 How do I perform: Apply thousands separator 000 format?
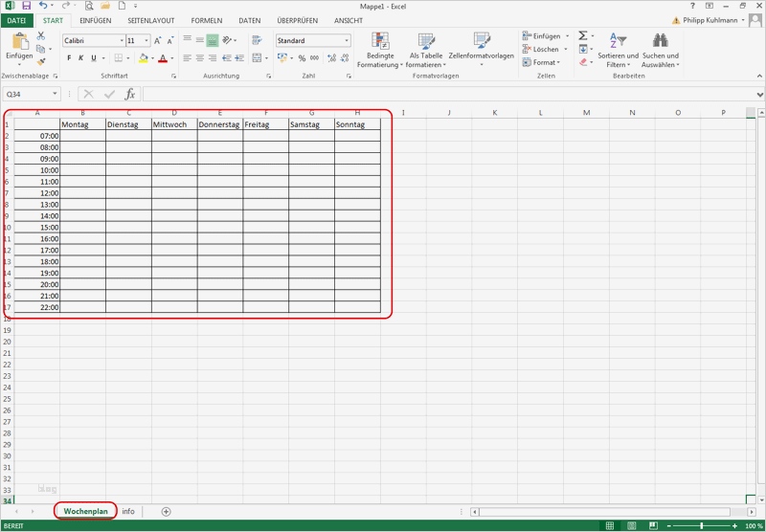[x=315, y=58]
